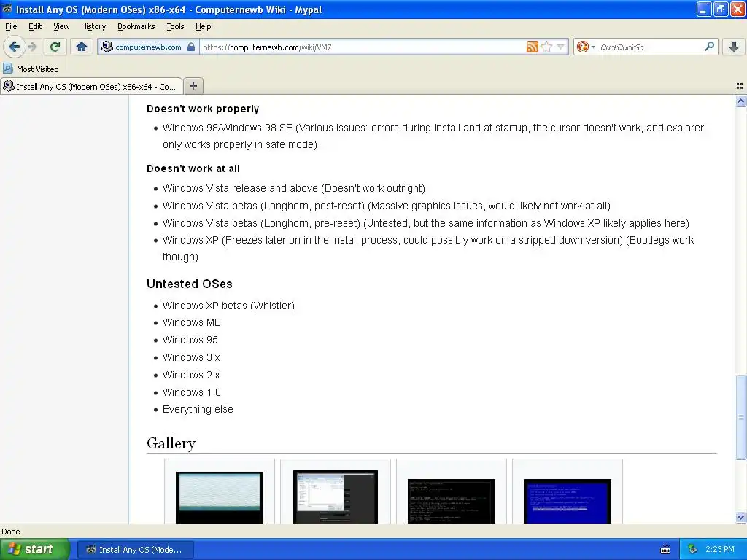Open the first gallery thumbnail with teal screen
This screenshot has width=747, height=560.
219,497
